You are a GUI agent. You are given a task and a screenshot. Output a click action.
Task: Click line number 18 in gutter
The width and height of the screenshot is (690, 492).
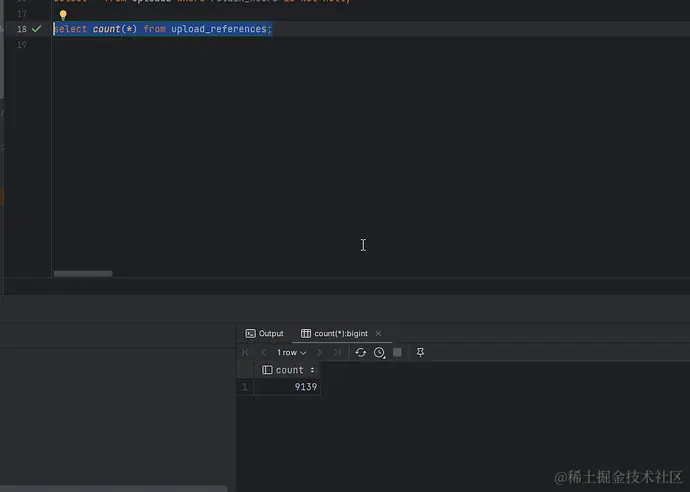22,29
